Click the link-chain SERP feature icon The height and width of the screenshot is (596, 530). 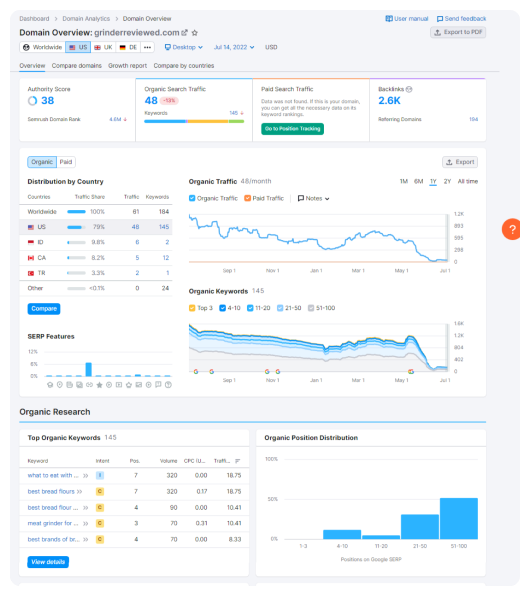(89, 385)
